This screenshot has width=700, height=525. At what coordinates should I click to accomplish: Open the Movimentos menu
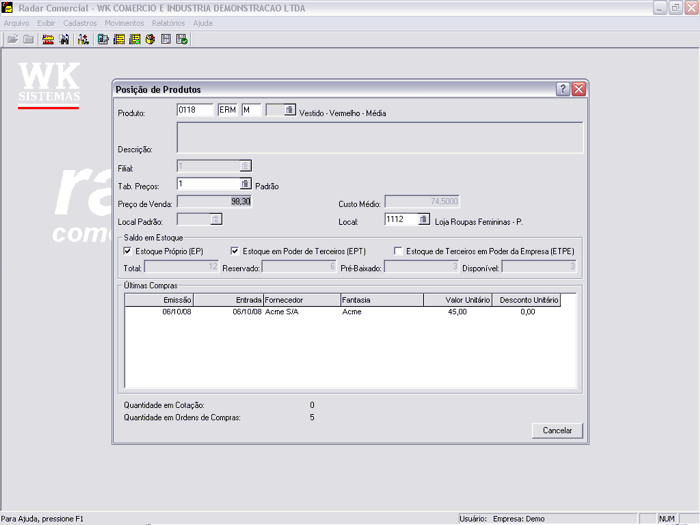tap(124, 22)
